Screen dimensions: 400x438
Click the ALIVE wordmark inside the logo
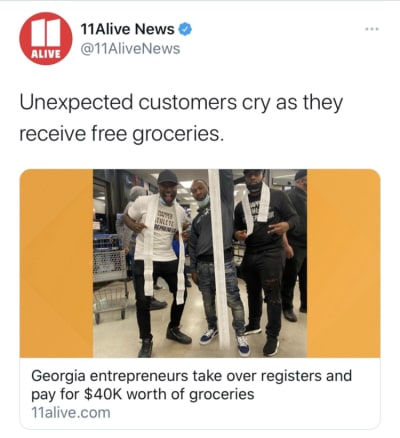tap(46, 54)
